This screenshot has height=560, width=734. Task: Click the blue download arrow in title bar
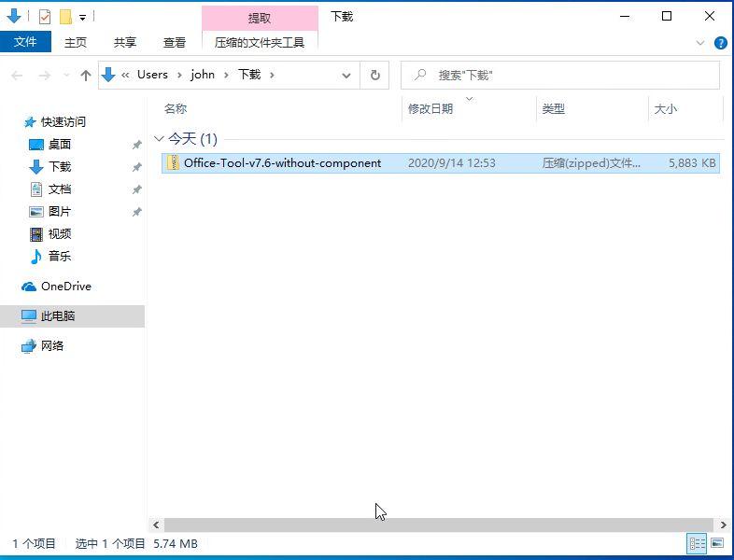click(14, 16)
